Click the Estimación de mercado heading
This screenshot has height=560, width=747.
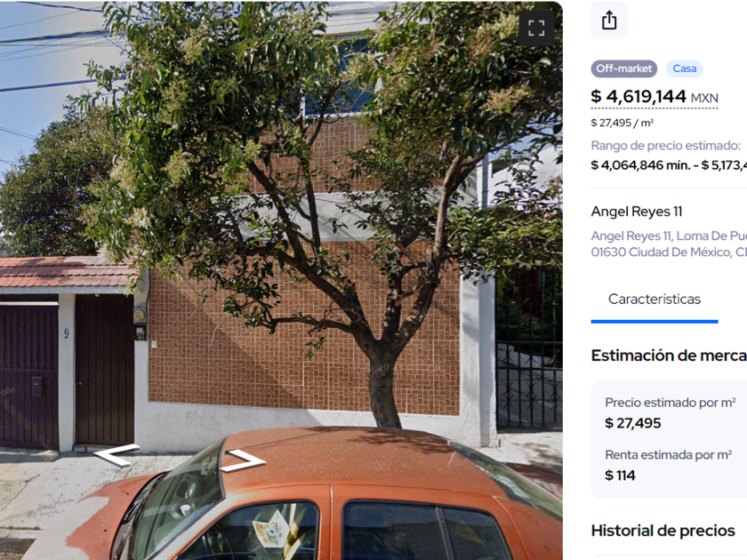coord(669,356)
